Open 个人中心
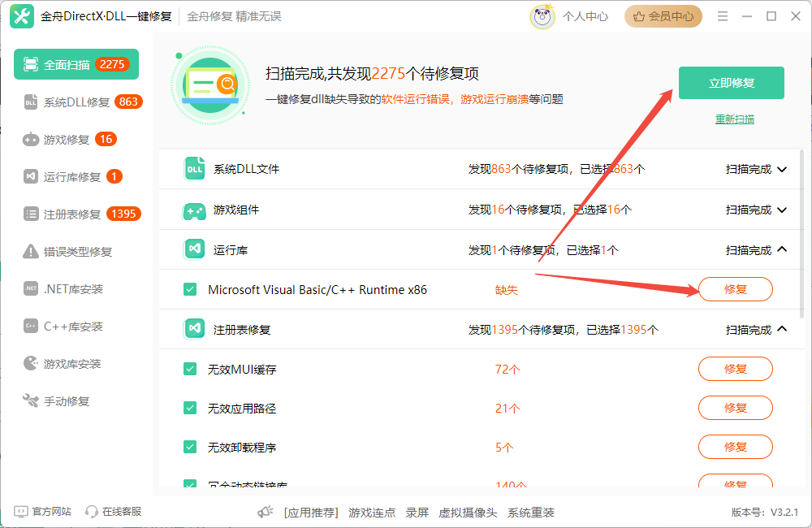Image resolution: width=812 pixels, height=528 pixels. coord(585,16)
